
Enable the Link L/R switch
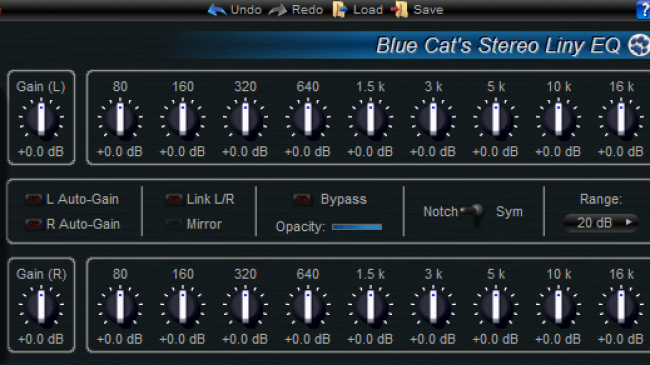click(174, 199)
